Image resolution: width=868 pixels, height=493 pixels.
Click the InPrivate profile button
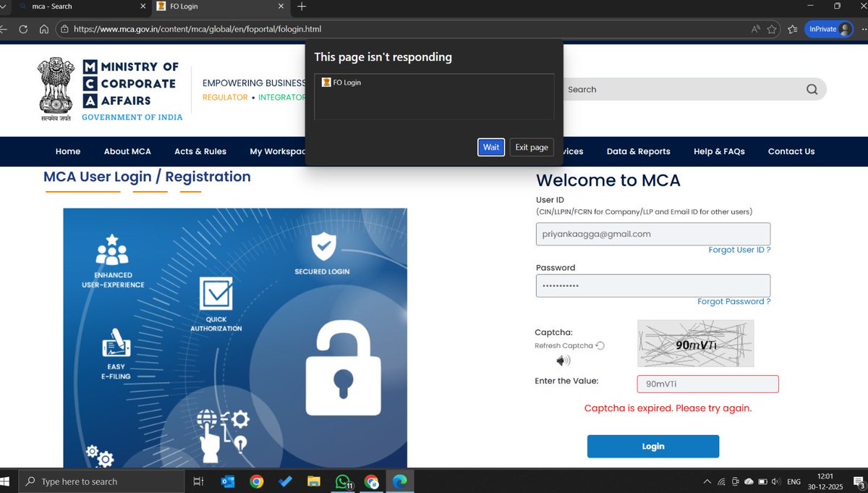(828, 29)
